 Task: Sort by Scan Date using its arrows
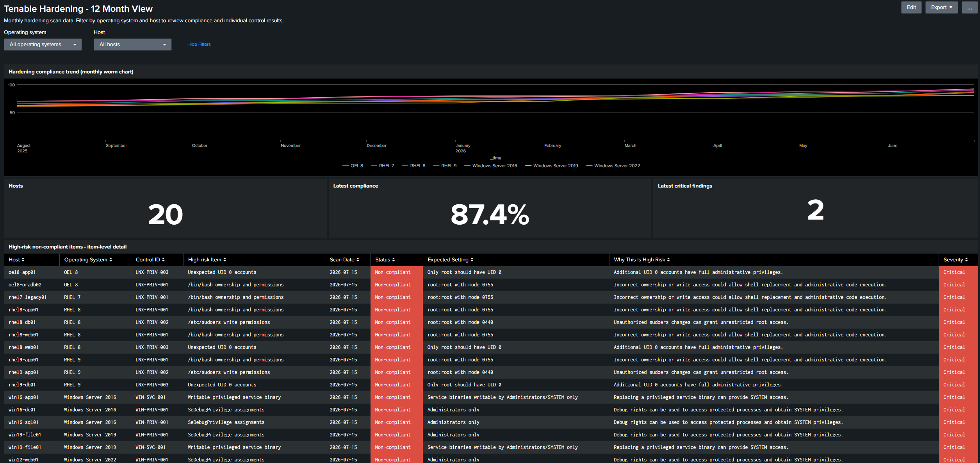358,260
